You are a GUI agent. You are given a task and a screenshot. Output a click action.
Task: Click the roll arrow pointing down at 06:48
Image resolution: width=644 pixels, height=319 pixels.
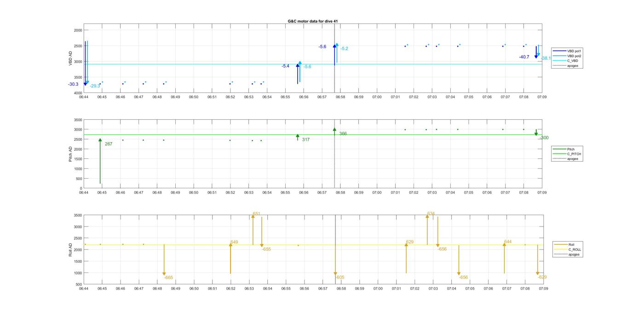(x=164, y=260)
